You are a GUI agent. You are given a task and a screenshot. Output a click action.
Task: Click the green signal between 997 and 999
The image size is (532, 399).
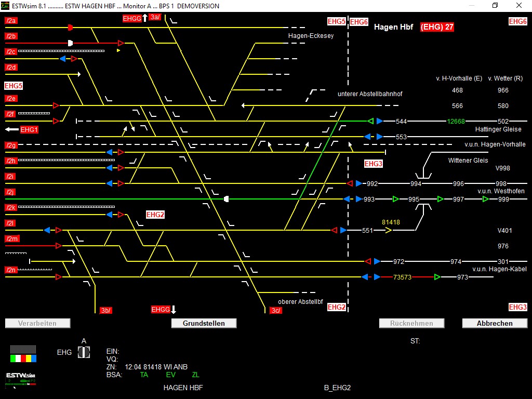click(485, 199)
